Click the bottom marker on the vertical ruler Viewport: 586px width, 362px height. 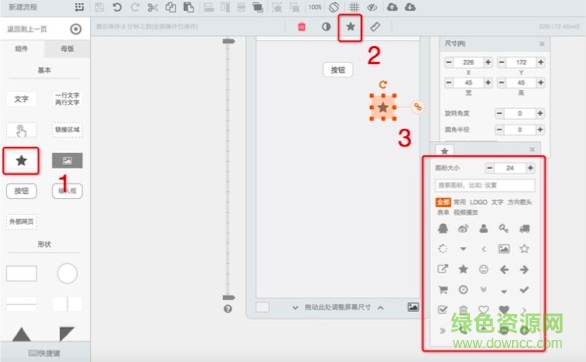pyautogui.click(x=229, y=297)
